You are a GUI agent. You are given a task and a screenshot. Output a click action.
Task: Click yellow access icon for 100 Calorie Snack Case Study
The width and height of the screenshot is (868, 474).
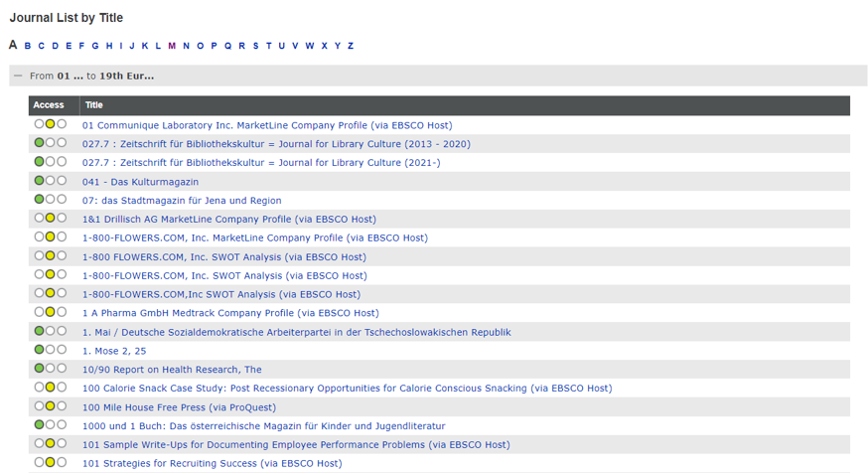[50, 388]
